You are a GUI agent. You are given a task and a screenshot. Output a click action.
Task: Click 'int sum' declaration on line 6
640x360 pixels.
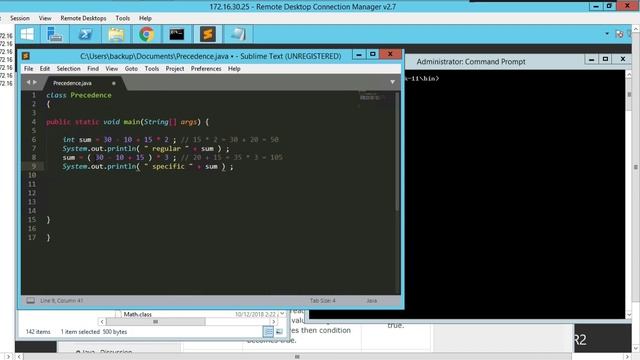click(x=77, y=140)
